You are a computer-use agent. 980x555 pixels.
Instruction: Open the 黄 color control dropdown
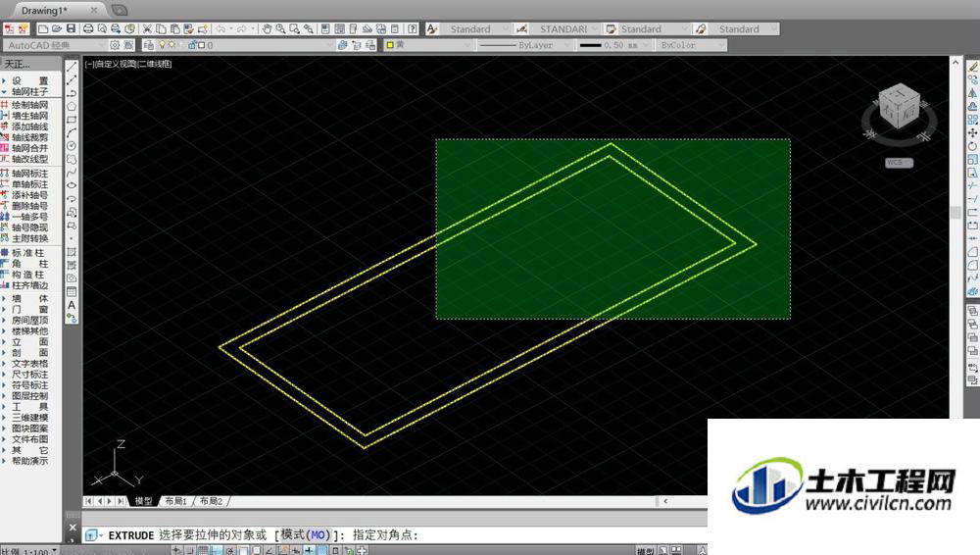(427, 45)
